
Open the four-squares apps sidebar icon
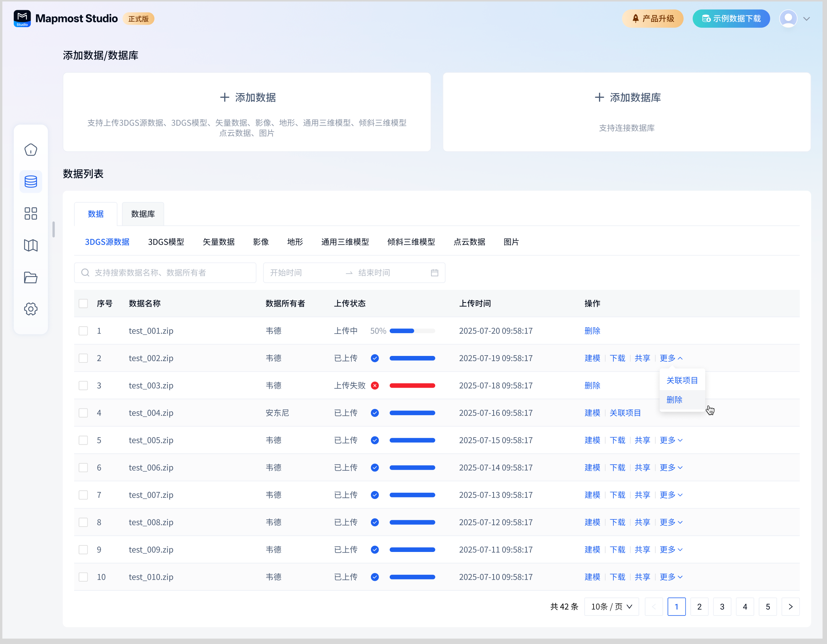(31, 213)
